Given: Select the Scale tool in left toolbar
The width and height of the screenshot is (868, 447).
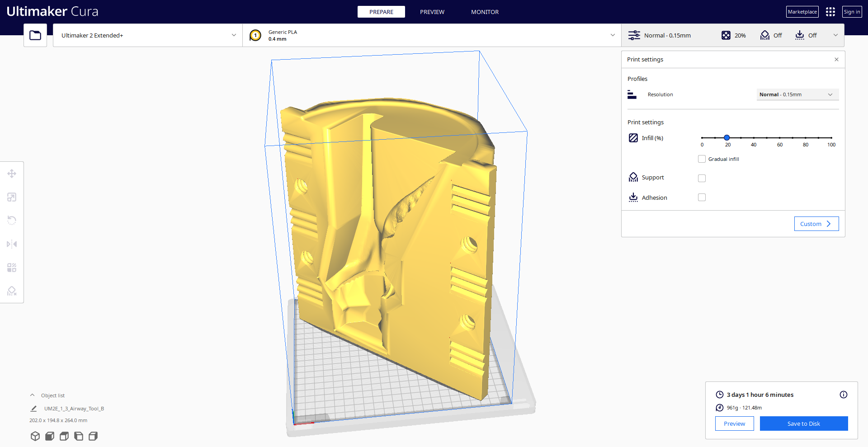Looking at the screenshot, I should point(12,197).
